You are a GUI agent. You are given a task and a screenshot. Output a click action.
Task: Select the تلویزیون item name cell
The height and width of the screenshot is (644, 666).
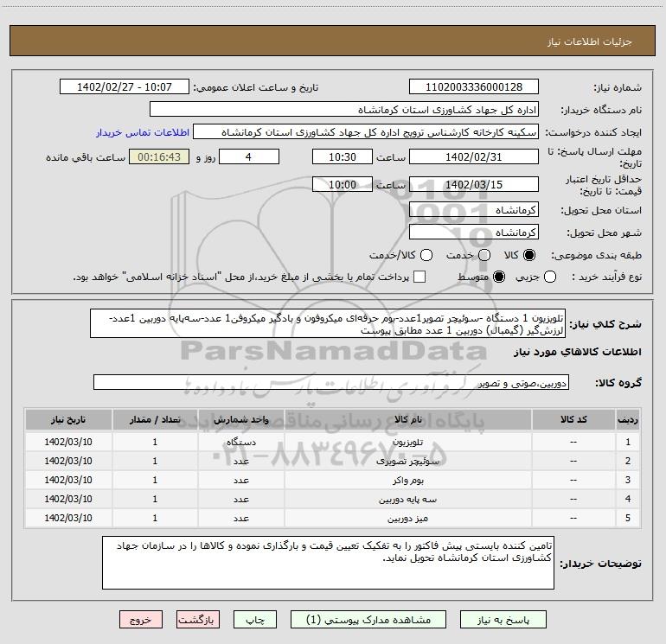tap(407, 442)
